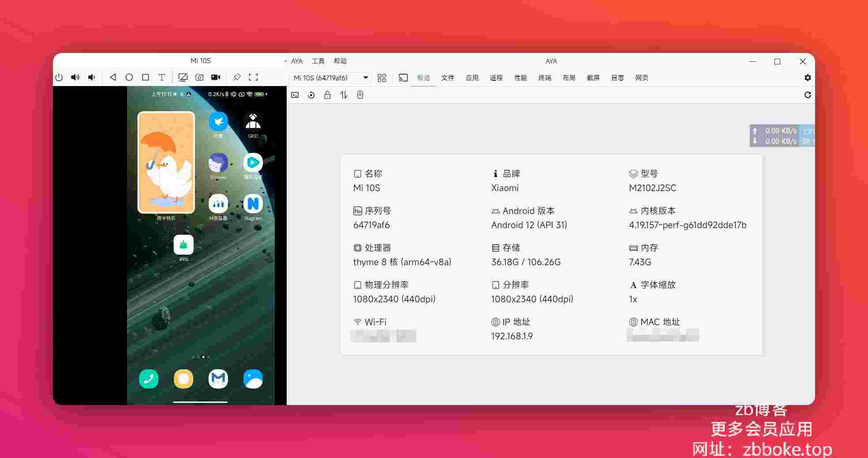
Task: Open the 工具 tools menu
Action: pos(318,61)
